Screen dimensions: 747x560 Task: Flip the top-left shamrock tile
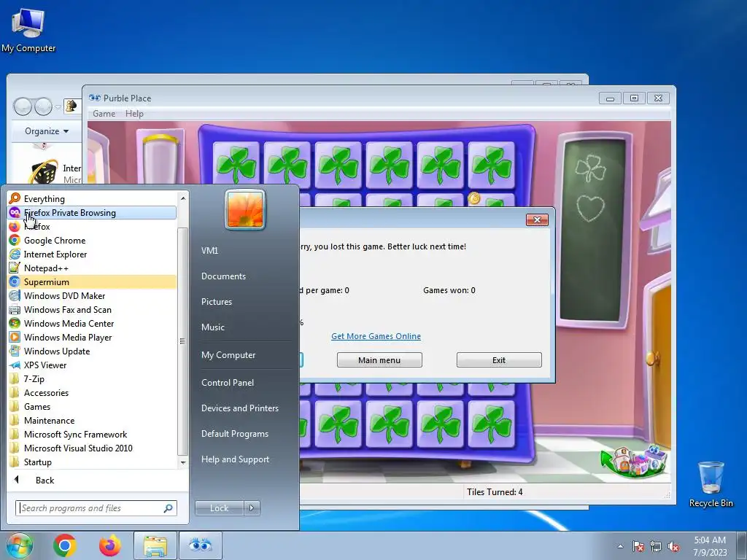click(236, 166)
